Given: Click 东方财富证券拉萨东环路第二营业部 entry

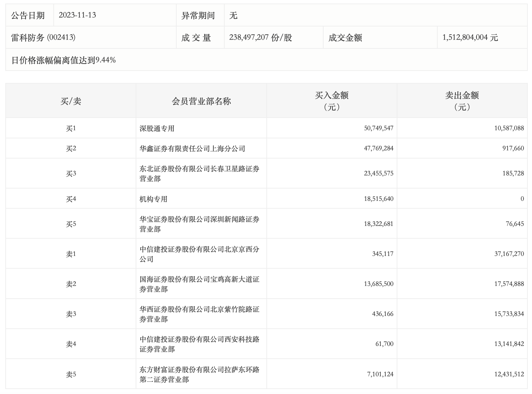Looking at the screenshot, I should click(199, 375).
